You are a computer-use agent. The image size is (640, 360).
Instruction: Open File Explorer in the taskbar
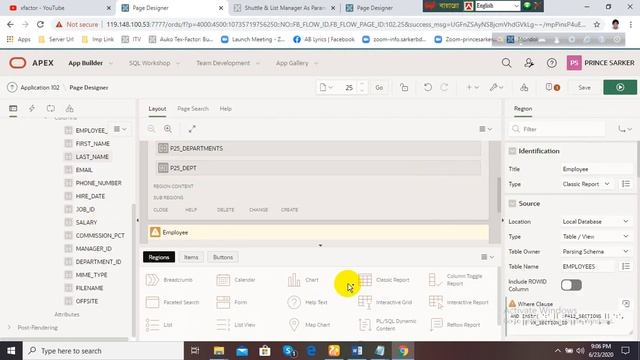pyautogui.click(x=219, y=351)
